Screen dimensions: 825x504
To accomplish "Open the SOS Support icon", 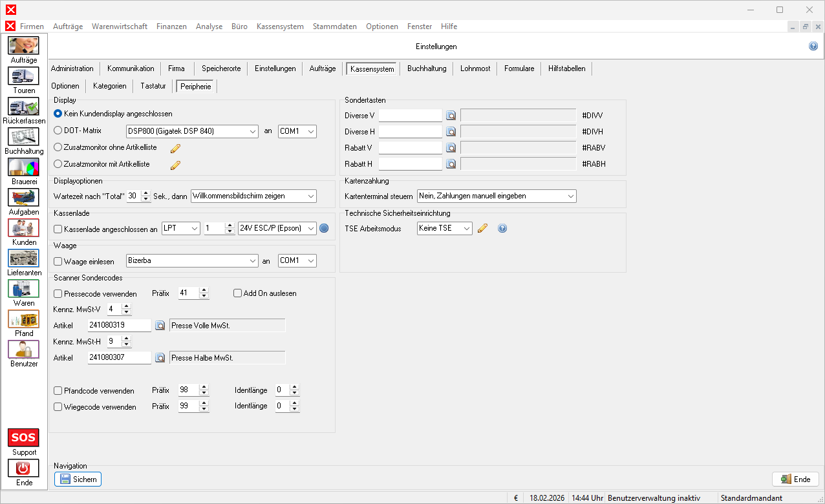I will [23, 438].
